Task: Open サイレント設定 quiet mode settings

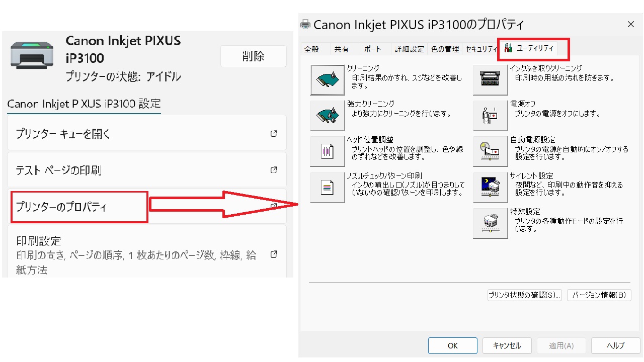Action: [490, 187]
